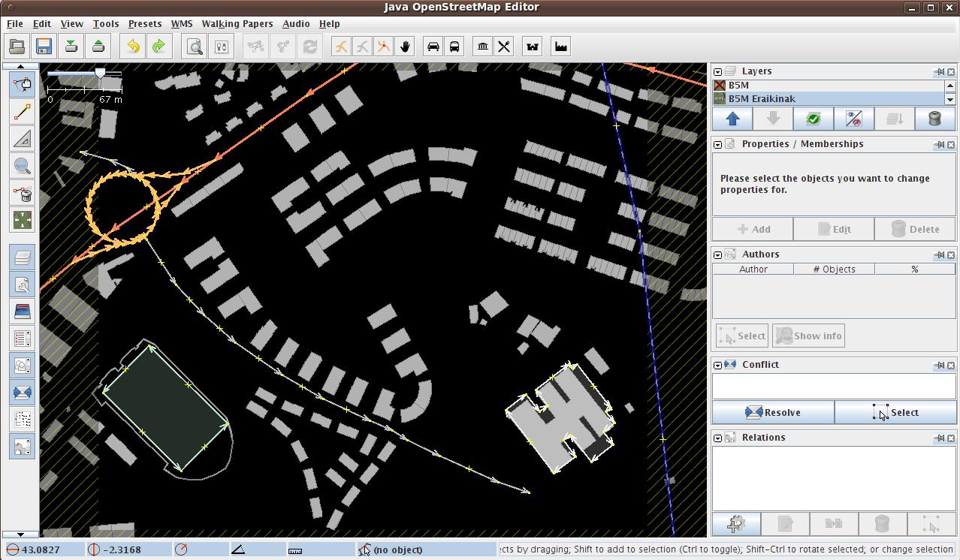Move layer up with blue arrow
Screen dimensions: 960x560
click(732, 119)
